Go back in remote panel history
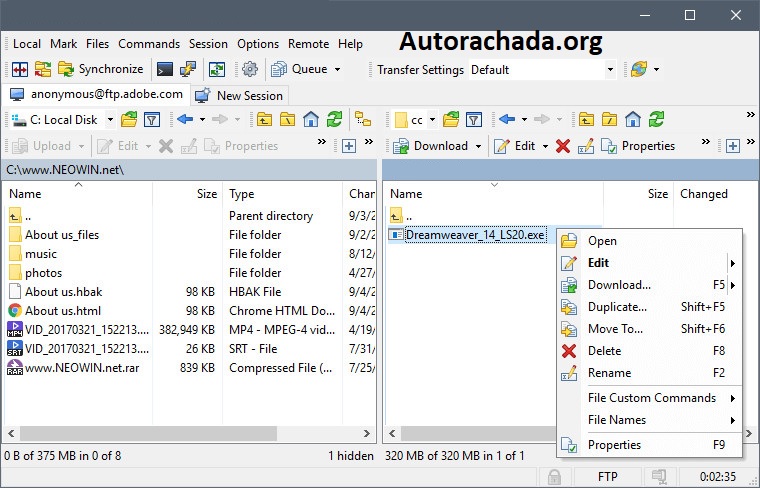Screen dimensions: 760x488 point(507,120)
